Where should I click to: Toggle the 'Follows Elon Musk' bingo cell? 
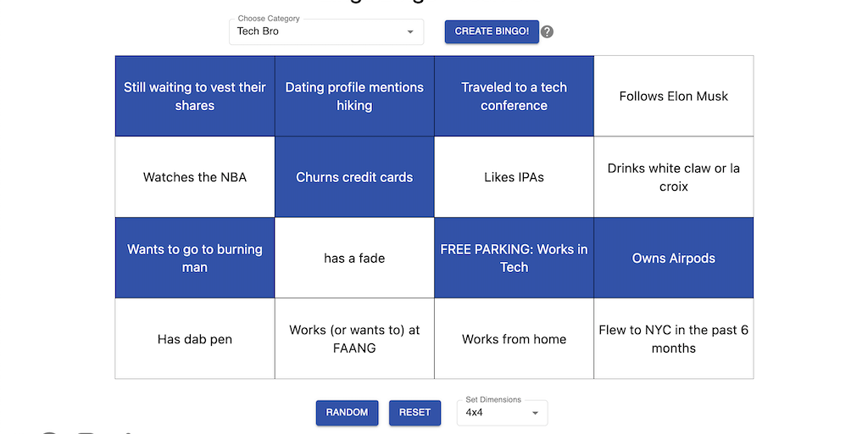[673, 97]
